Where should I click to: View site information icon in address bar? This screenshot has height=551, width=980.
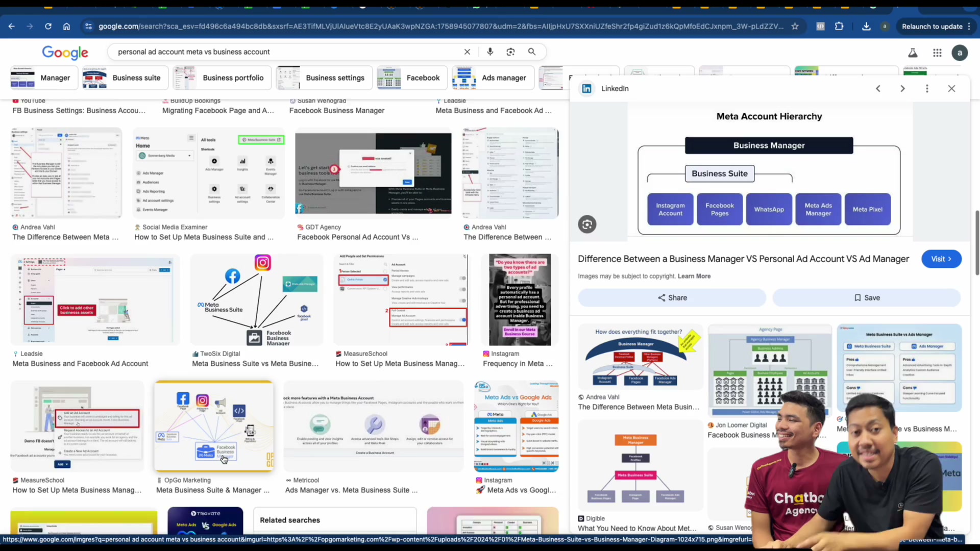pos(88,26)
